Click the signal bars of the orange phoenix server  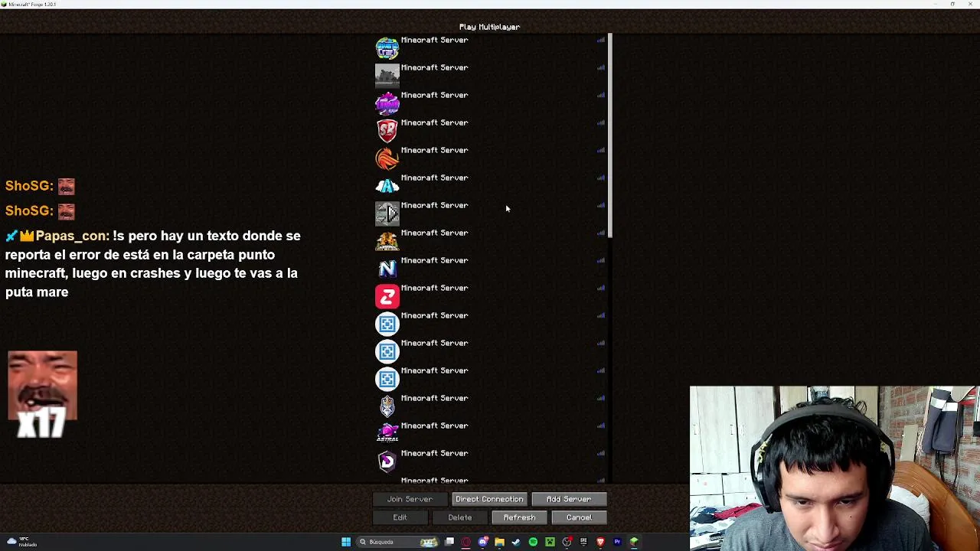pos(601,150)
